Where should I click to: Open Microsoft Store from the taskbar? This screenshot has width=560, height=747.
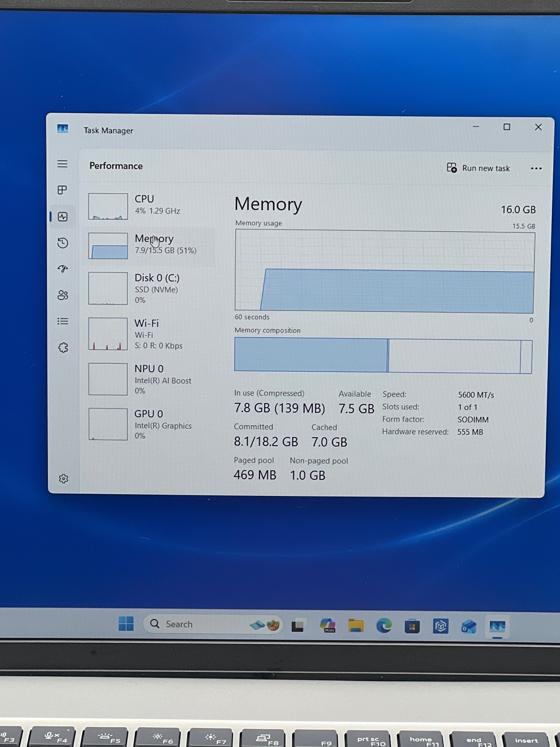(x=412, y=626)
